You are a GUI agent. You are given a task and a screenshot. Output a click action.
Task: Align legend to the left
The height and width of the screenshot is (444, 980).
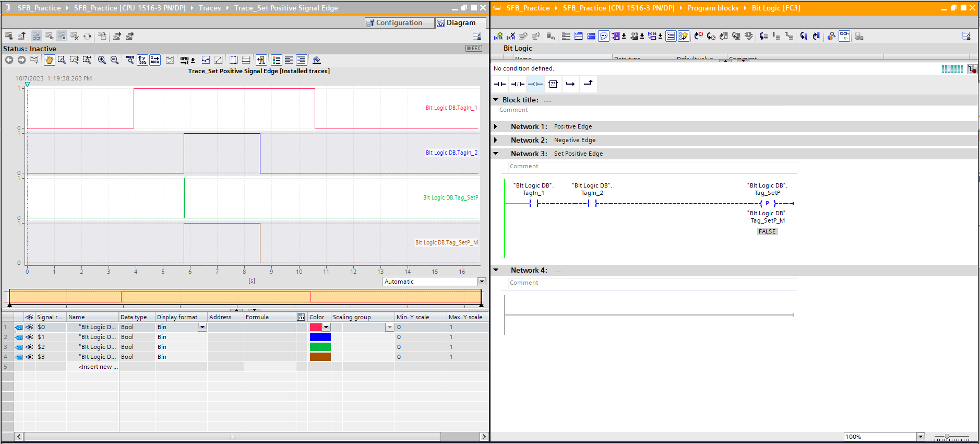point(289,60)
